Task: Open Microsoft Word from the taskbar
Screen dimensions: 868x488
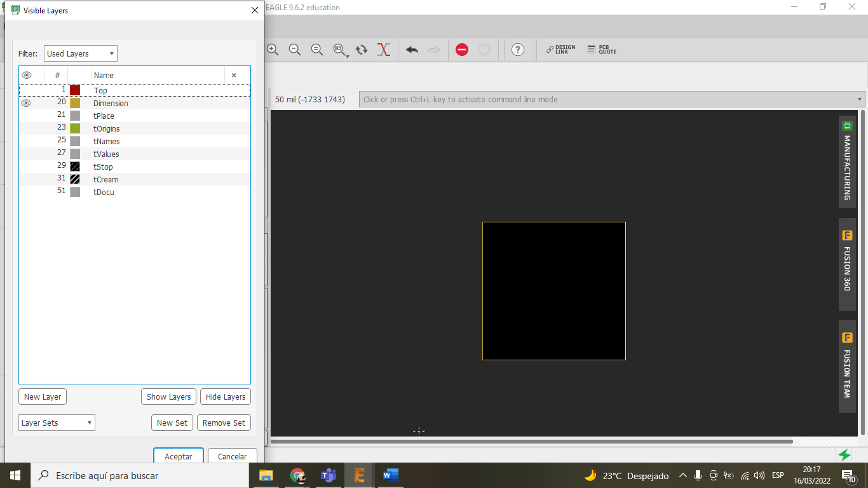Action: (390, 475)
